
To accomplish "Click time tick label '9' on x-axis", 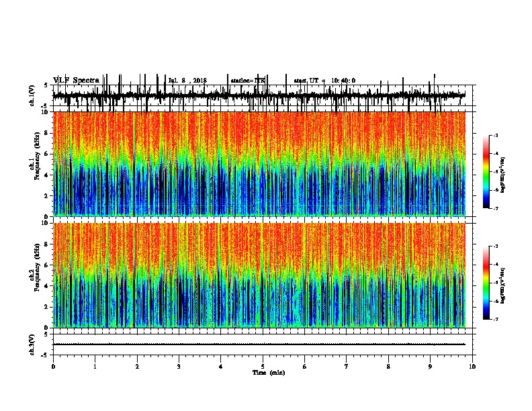I will click(430, 367).
